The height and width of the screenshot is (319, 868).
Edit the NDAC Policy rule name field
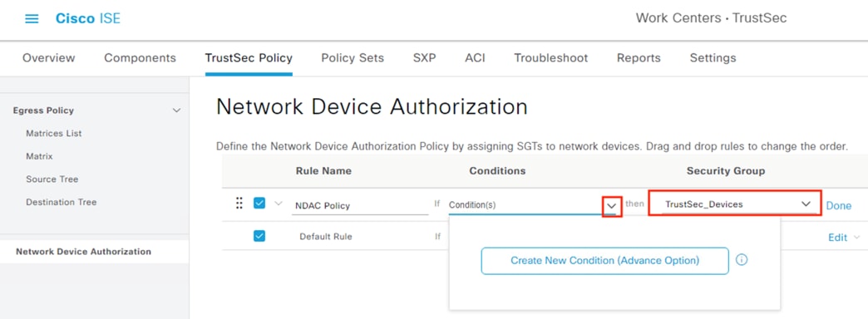tap(360, 206)
